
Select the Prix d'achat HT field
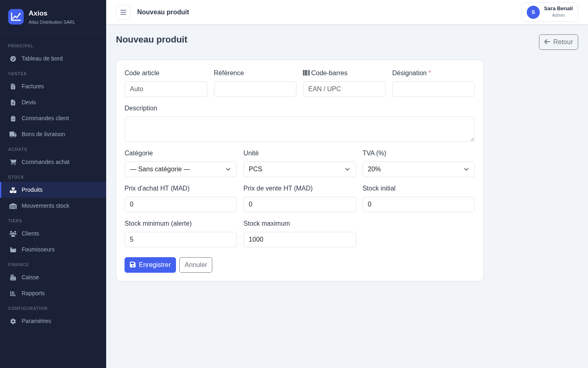point(180,204)
